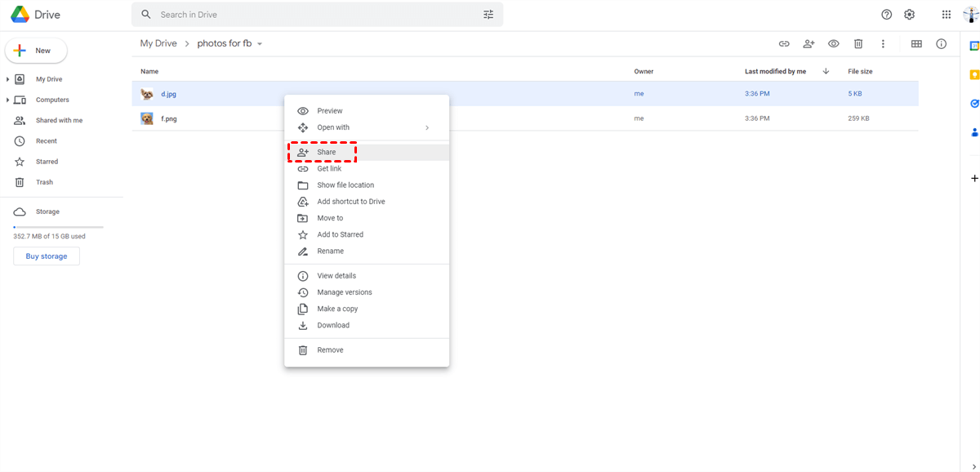Select Share in the context menu

(327, 153)
